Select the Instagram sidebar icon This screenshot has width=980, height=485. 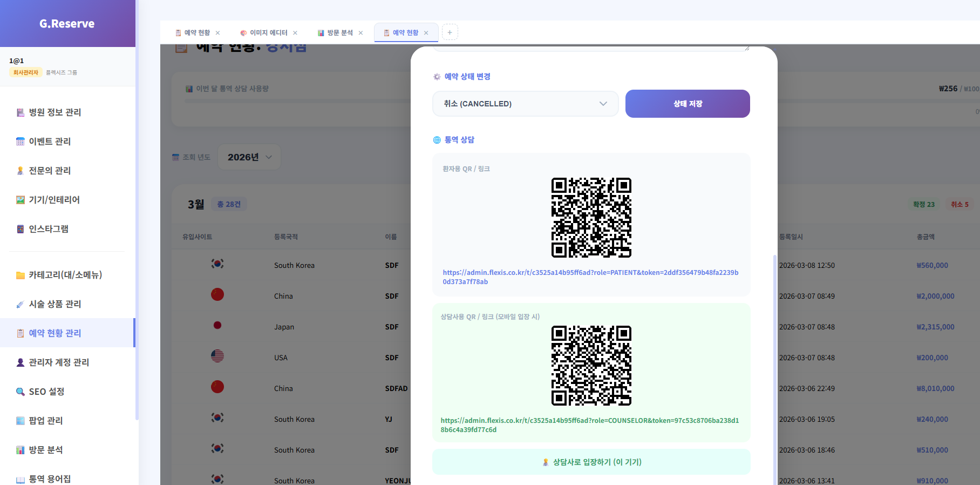(x=21, y=229)
